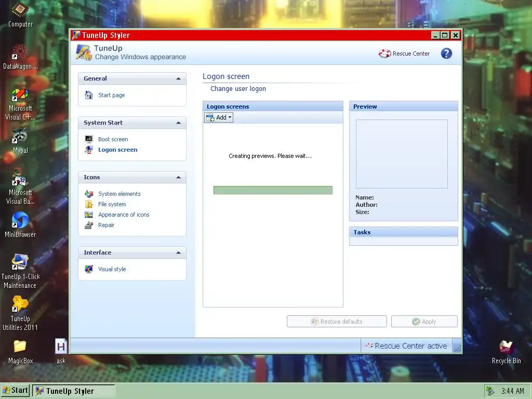Click the 'Size:' label in Preview
532x399 pixels.
362,212
